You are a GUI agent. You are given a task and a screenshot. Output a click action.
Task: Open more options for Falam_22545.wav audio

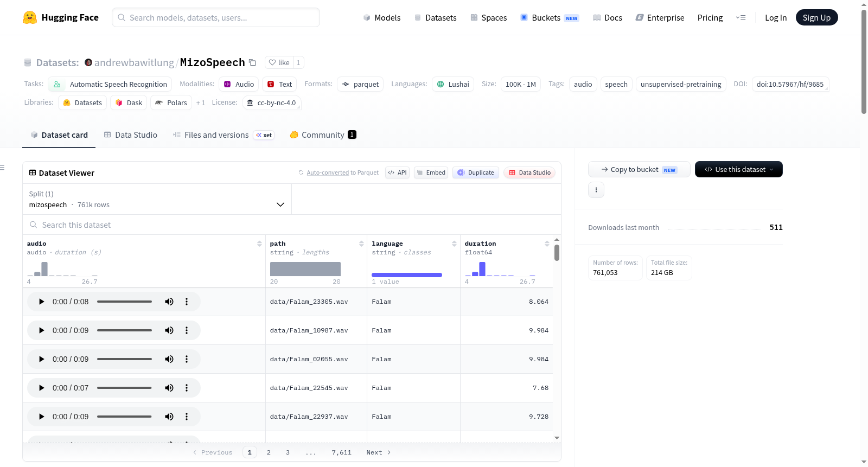pos(187,388)
